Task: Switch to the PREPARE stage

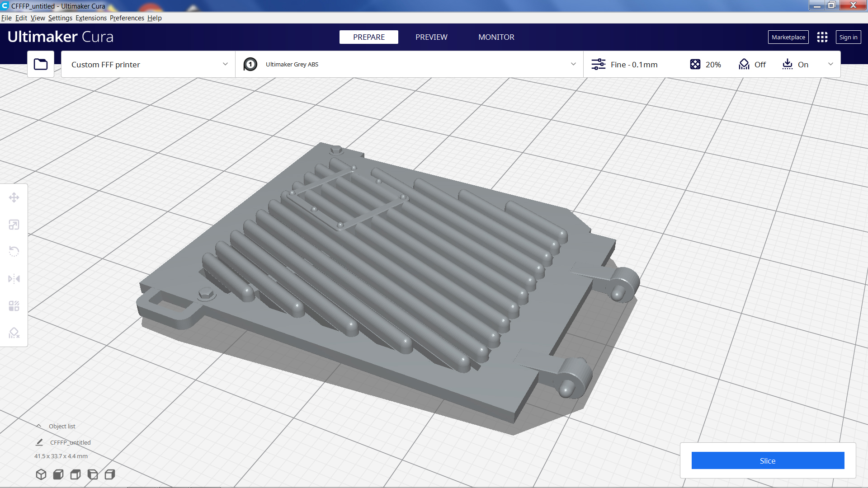Action: click(x=369, y=37)
